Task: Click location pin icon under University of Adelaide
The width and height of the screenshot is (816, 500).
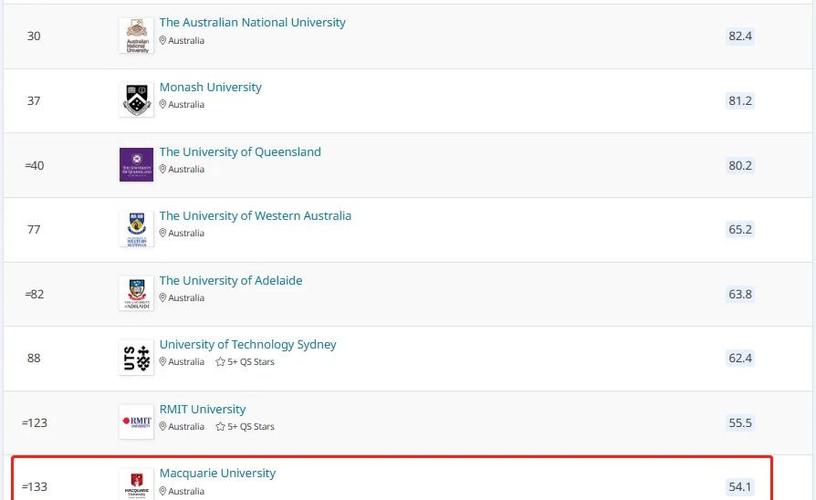Action: click(x=162, y=298)
